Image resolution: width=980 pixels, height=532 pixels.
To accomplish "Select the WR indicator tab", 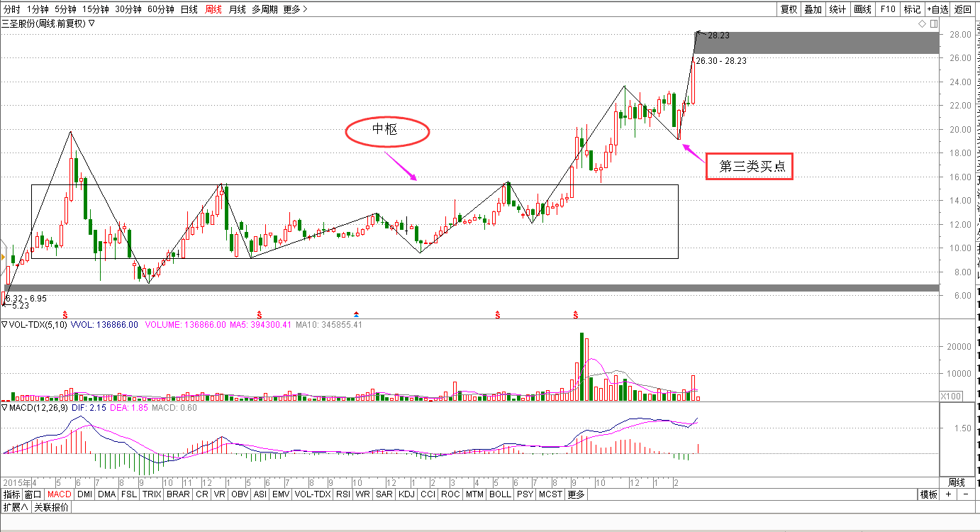I will (x=363, y=494).
